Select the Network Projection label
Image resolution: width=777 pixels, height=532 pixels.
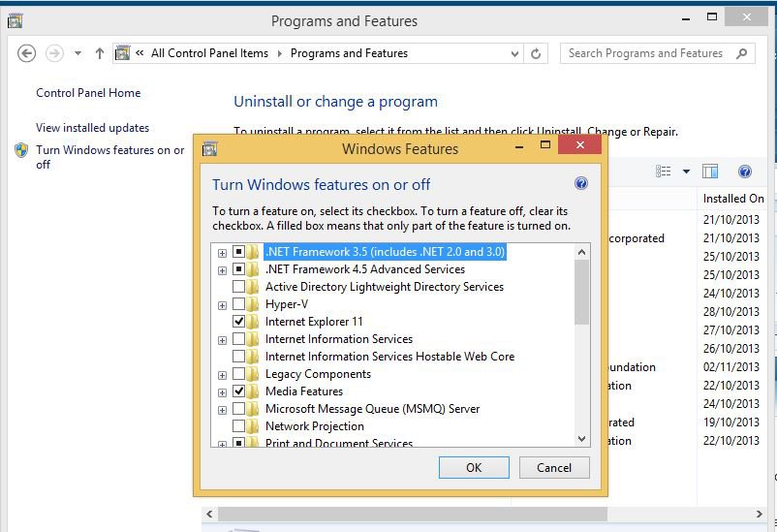coord(315,426)
